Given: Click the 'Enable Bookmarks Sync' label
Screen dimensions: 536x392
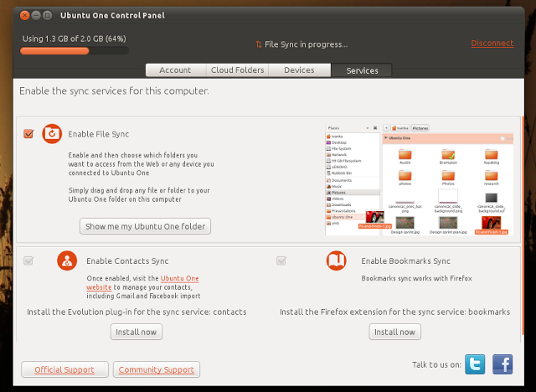Looking at the screenshot, I should coord(405,260).
